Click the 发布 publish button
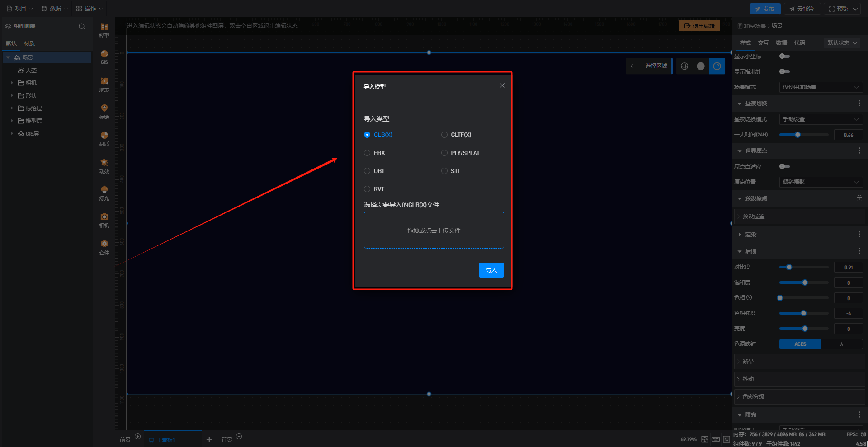The height and width of the screenshot is (447, 868). point(765,9)
